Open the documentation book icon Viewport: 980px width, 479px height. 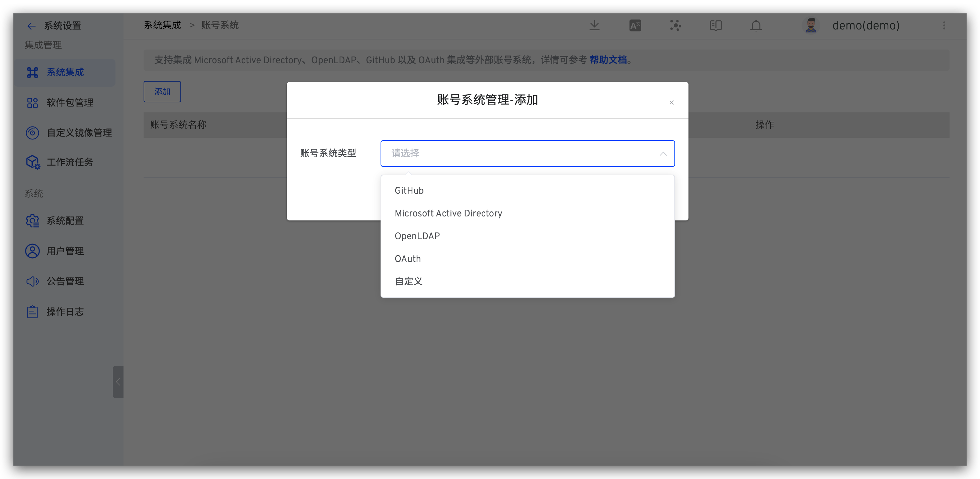(x=716, y=25)
